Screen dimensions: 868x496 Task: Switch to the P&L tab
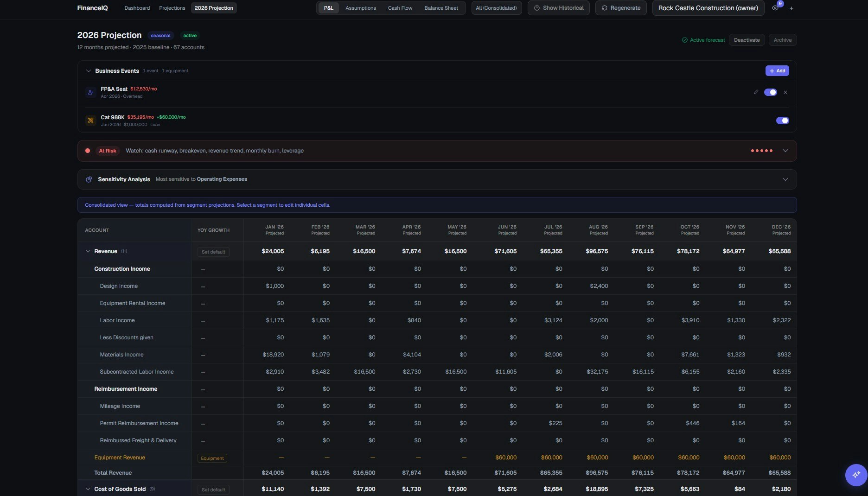328,8
